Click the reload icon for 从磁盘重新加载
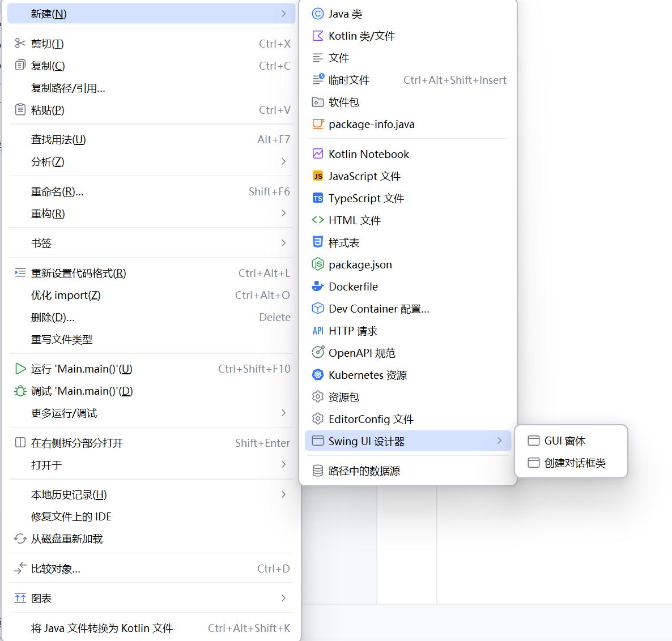Viewport: 672px width, 641px height. (x=20, y=539)
